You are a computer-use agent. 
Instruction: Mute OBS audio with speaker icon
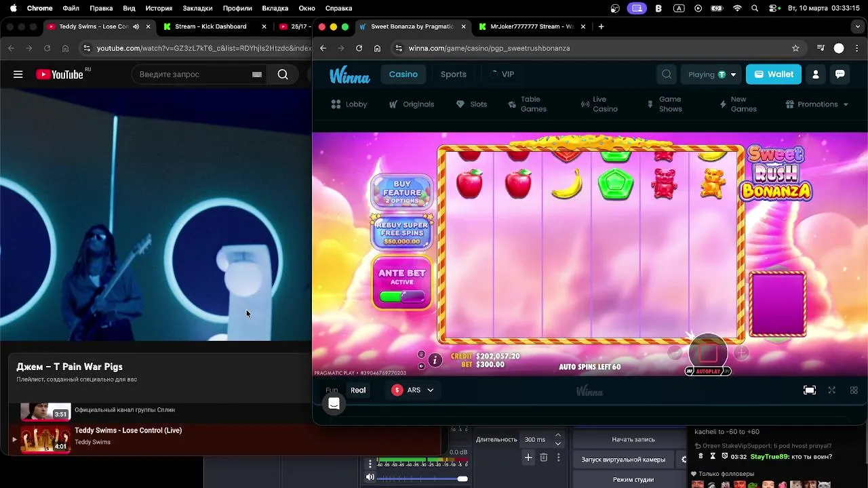(x=370, y=478)
